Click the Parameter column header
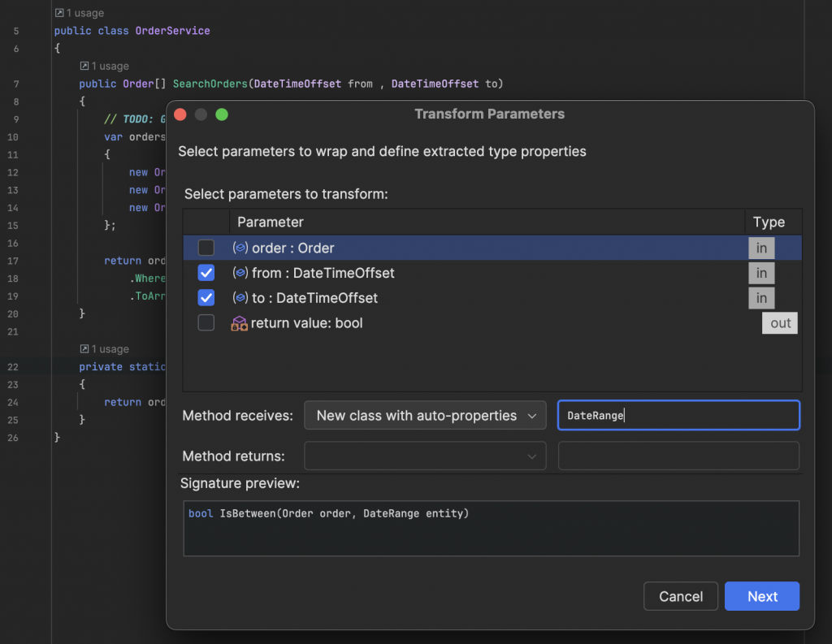Viewport: 832px width, 644px height. 271,222
